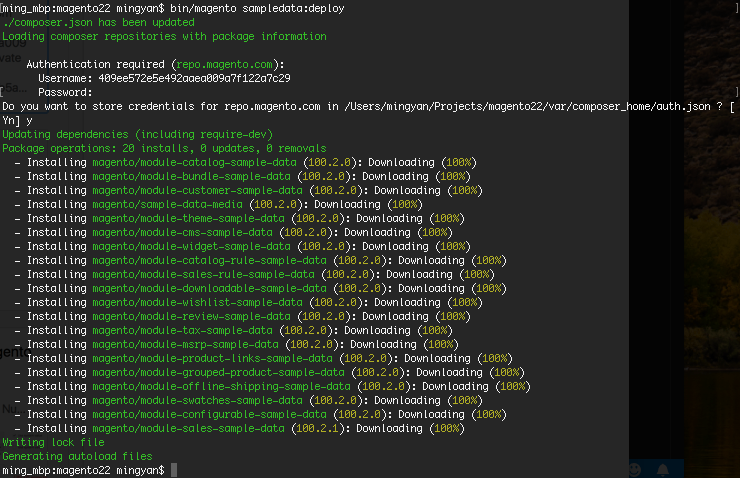Click magento/module-theme-sample-data package name
Screen dimensions: 740x478
pos(188,218)
